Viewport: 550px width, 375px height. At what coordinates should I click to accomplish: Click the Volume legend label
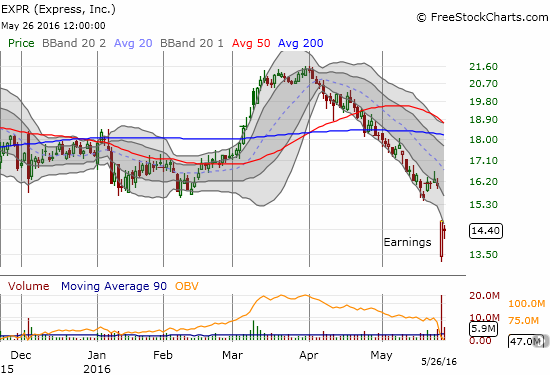tap(28, 286)
